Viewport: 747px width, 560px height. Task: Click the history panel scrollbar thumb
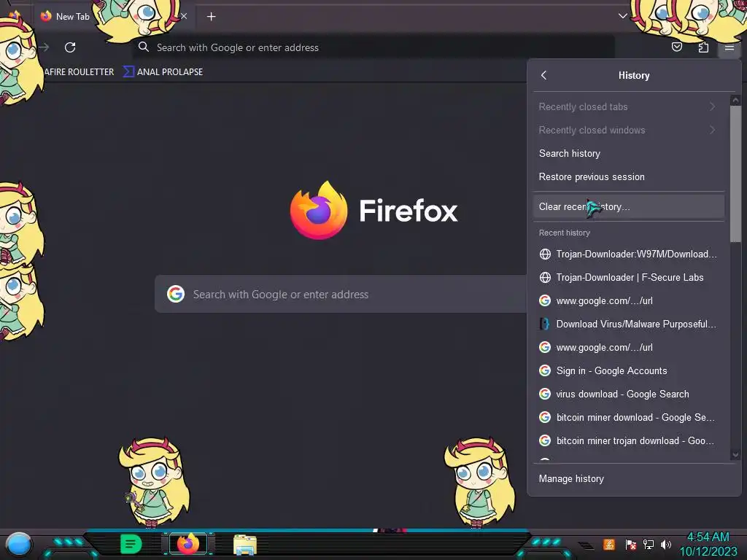click(735, 174)
